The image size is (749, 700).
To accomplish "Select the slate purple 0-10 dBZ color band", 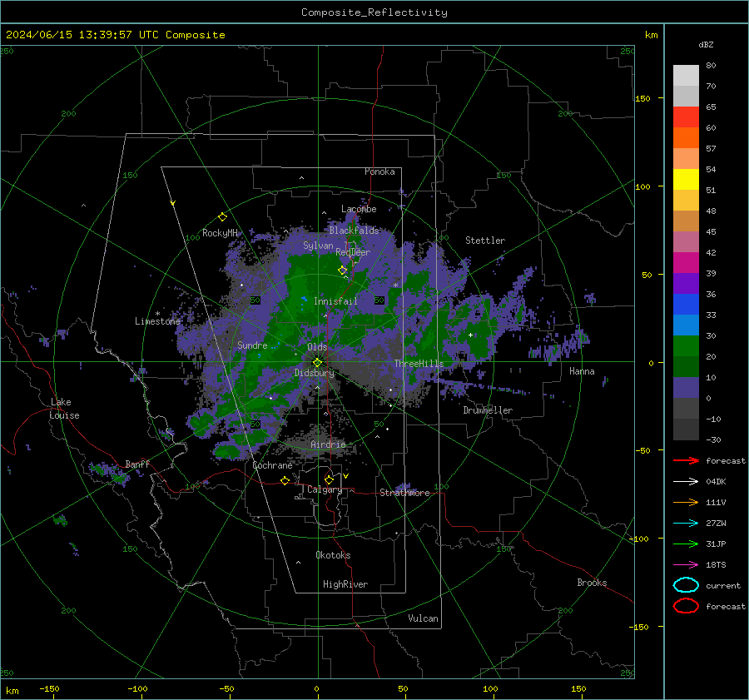I will coord(686,388).
